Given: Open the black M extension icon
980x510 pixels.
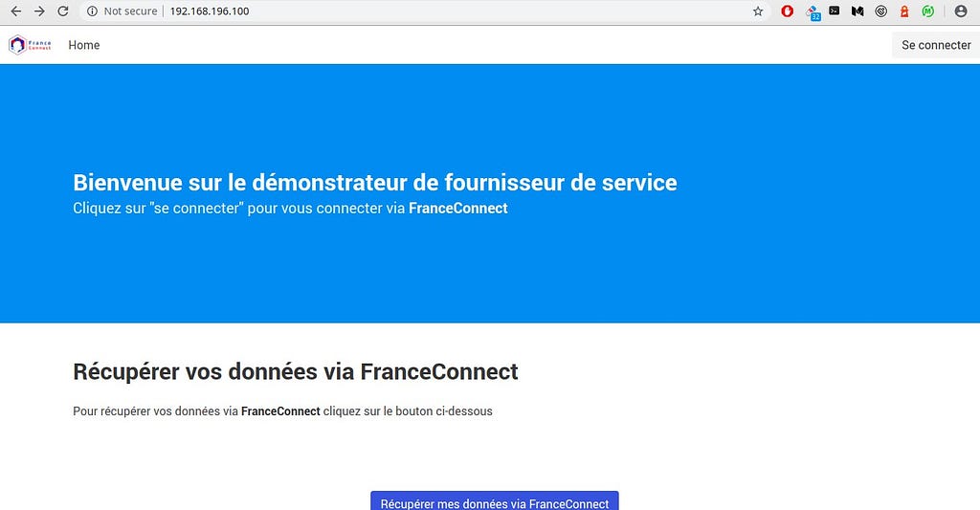Looking at the screenshot, I should pos(857,11).
